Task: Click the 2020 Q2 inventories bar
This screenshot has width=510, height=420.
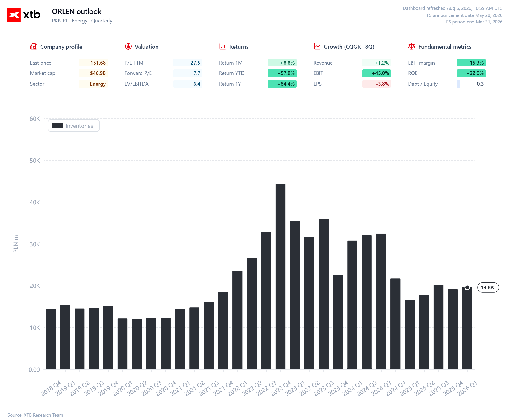Action: click(137, 344)
